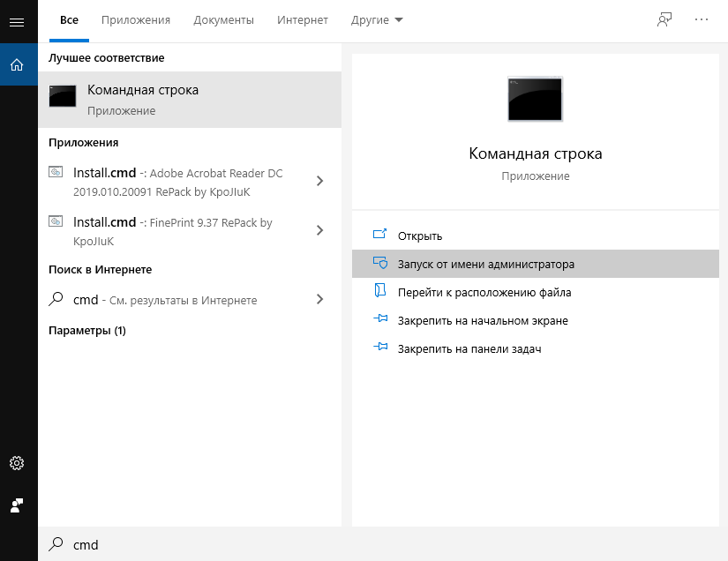Open the three-dots more options menu
This screenshot has width=728, height=561.
[702, 20]
